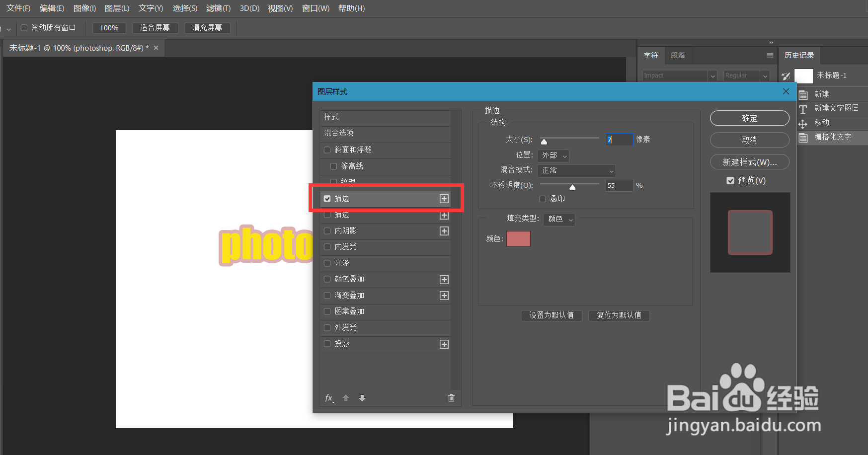Move effect down with the down arrow icon
The image size is (868, 455).
(x=362, y=398)
